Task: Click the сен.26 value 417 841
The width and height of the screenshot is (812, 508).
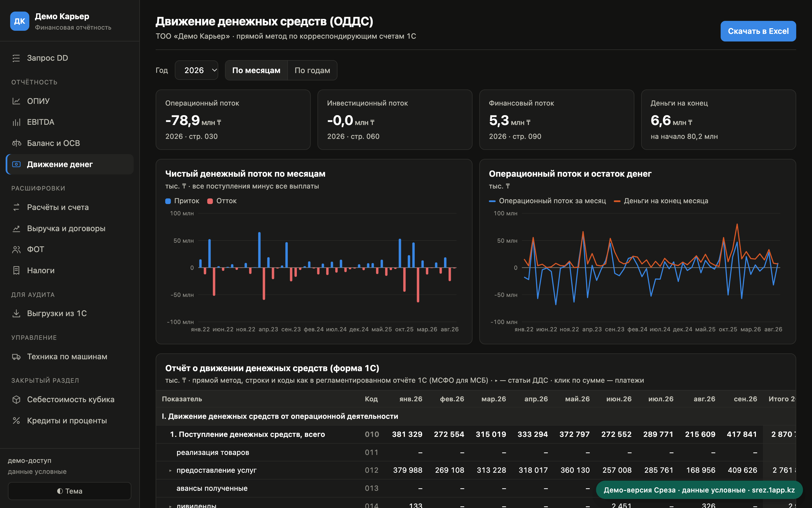Action: (x=742, y=434)
